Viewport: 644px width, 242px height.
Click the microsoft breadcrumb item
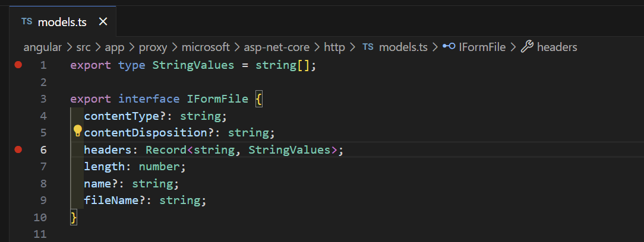(206, 47)
